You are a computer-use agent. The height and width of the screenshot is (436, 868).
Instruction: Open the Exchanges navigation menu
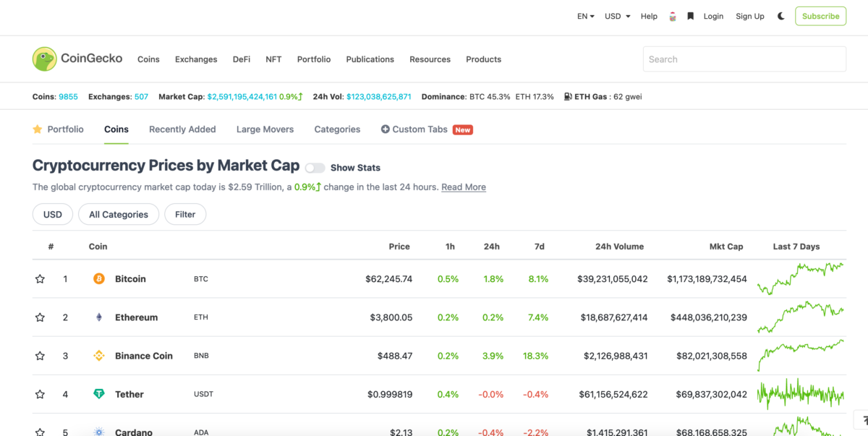[x=196, y=59]
